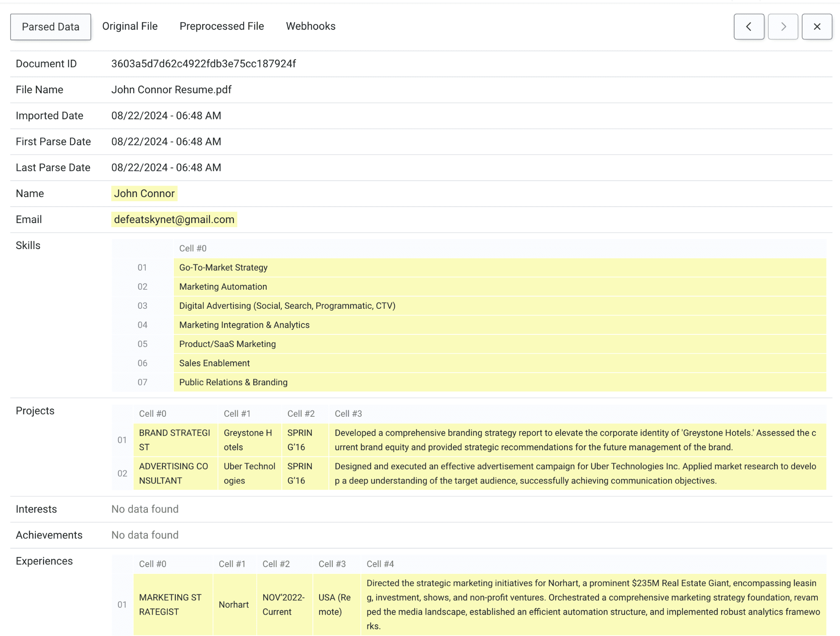This screenshot has width=840, height=636.
Task: View the Webhooks tab
Action: [x=311, y=26]
